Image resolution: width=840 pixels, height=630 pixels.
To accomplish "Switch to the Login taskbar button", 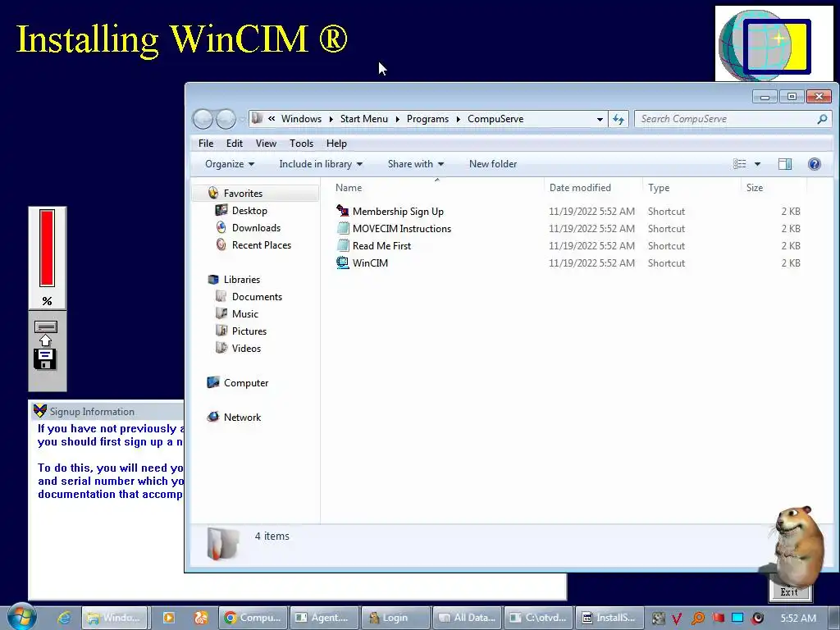I will coord(395,618).
